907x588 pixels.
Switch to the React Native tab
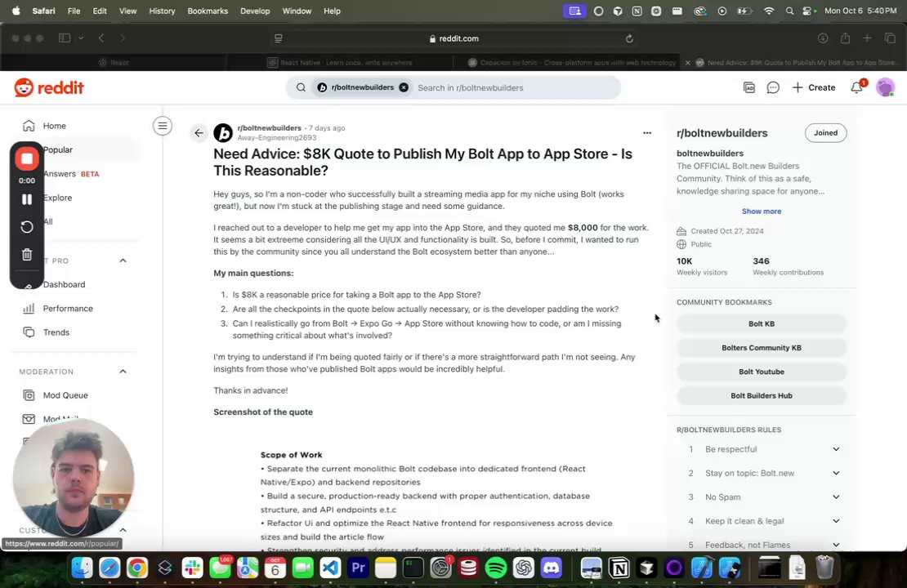coord(340,62)
